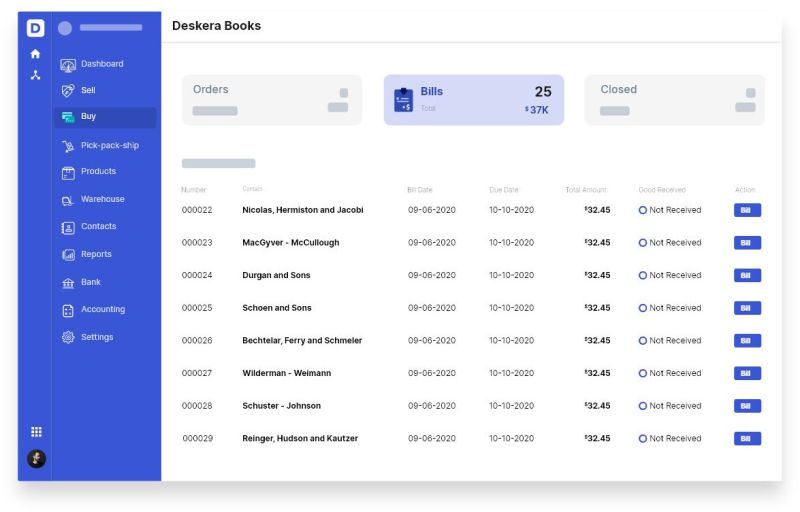
Task: Click the Number column header
Action: 193,190
